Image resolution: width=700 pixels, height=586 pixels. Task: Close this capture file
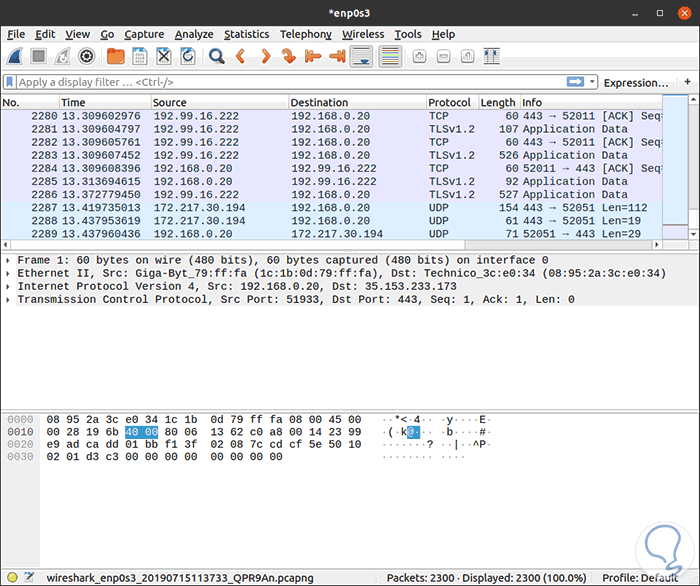click(164, 56)
